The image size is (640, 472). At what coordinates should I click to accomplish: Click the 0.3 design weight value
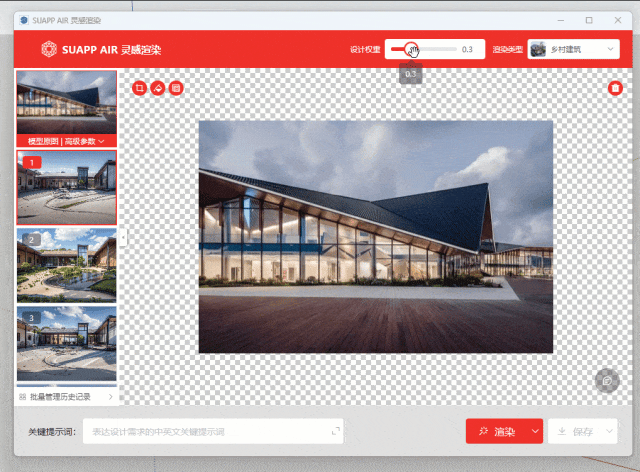click(467, 49)
